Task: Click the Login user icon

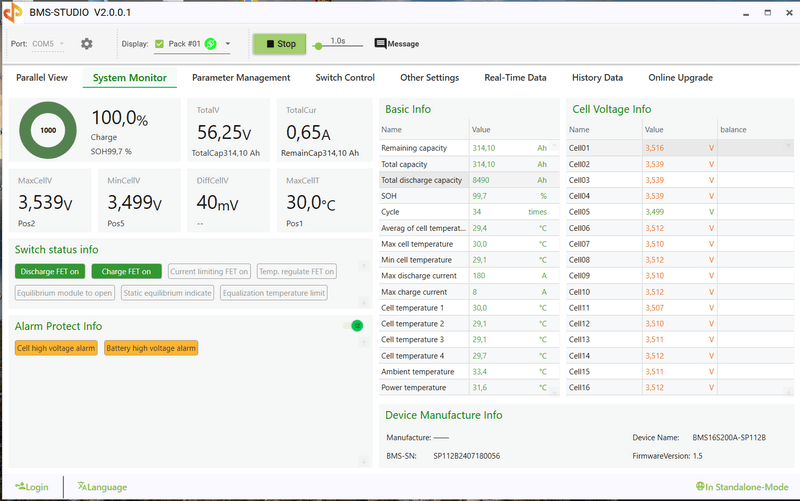Action: [x=20, y=487]
